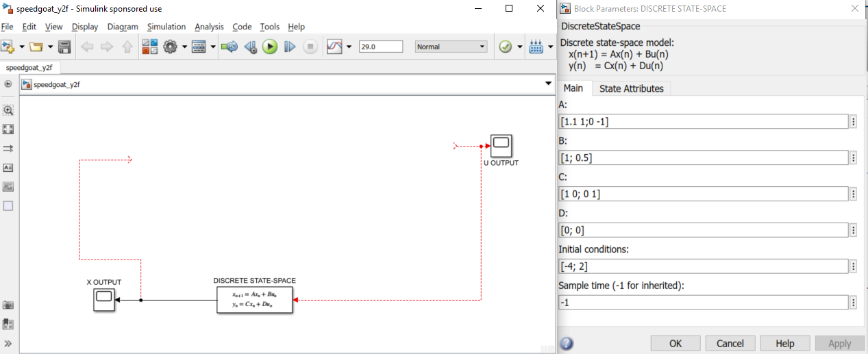This screenshot has width=868, height=354.
Task: Open the Simulation menu
Action: click(166, 27)
